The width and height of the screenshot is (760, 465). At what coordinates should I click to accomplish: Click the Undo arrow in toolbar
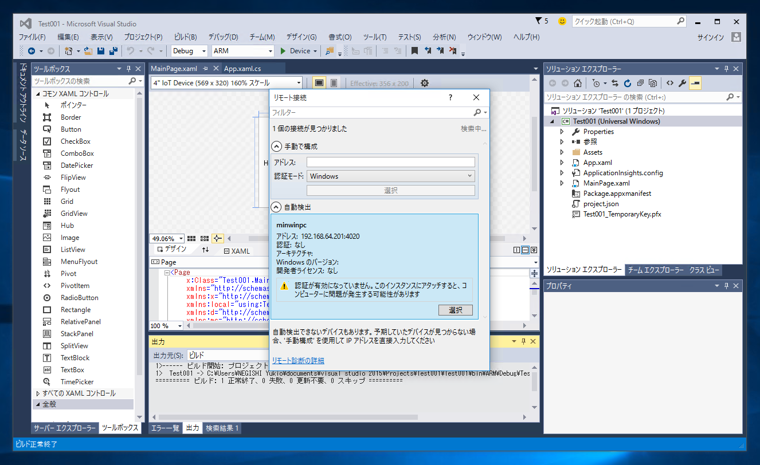(x=130, y=51)
